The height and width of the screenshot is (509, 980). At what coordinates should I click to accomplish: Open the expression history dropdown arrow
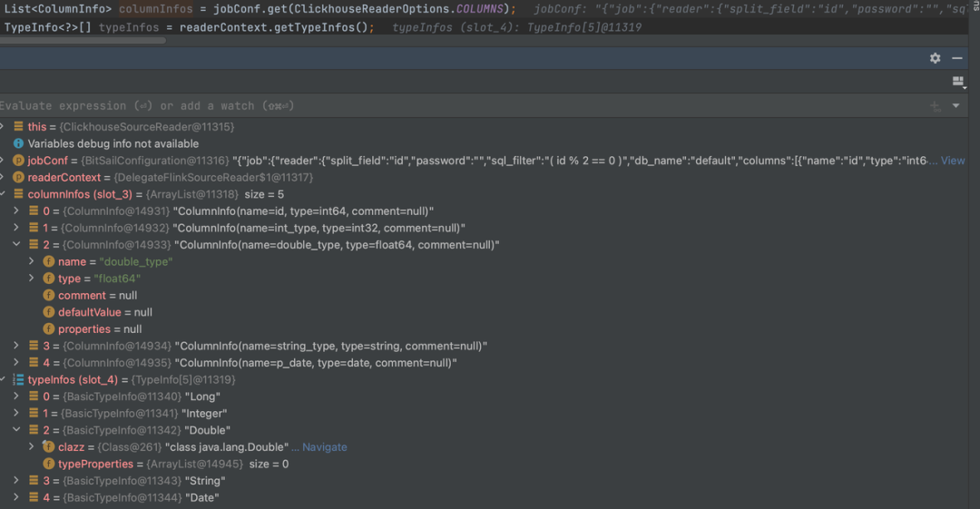pos(955,106)
